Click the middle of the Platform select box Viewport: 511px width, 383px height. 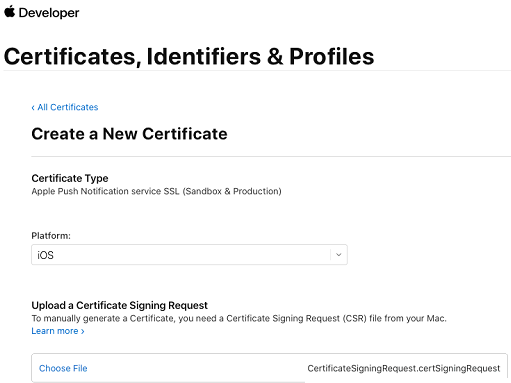(189, 255)
